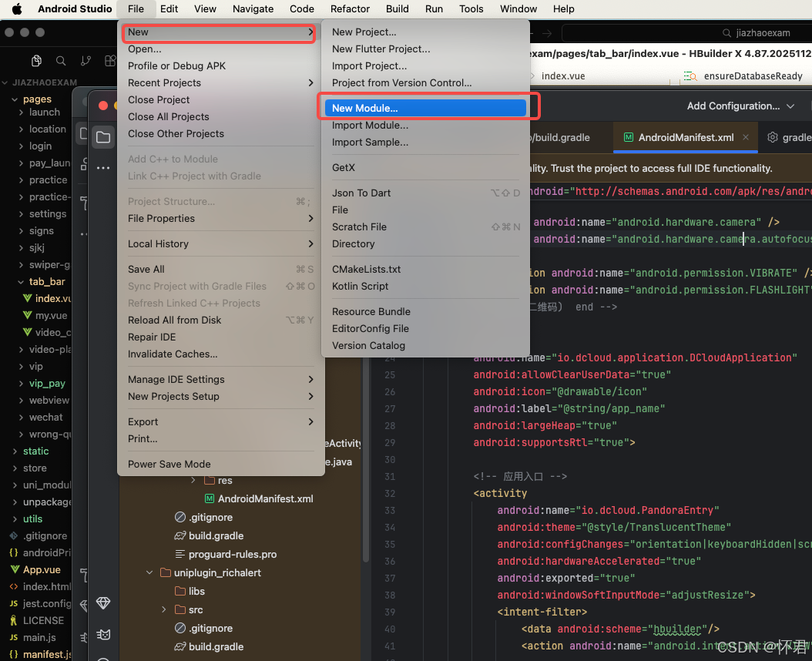Open the Tools menu
Viewport: 812px width, 661px height.
[471, 8]
